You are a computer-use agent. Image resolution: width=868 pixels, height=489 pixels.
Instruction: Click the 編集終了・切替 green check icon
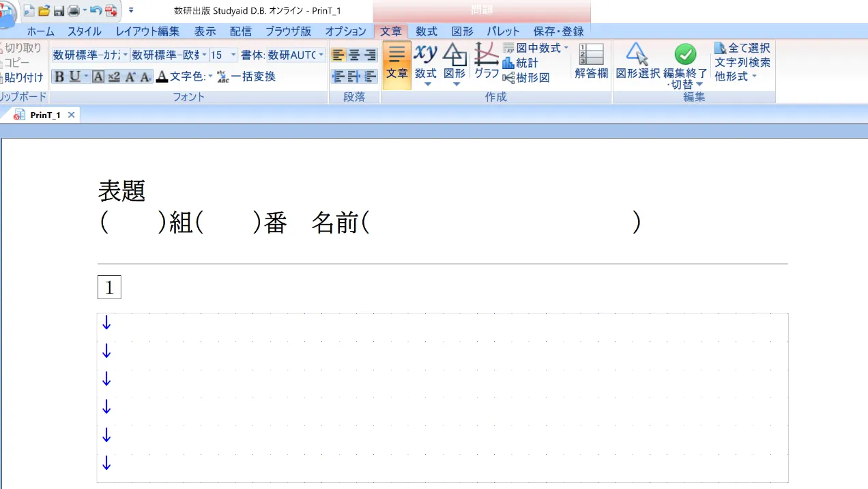[x=684, y=55]
